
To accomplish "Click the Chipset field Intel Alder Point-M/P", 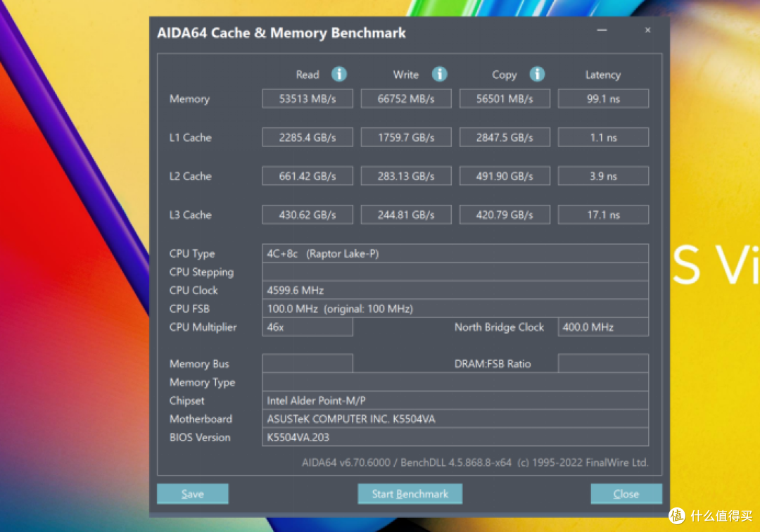I will 455,400.
